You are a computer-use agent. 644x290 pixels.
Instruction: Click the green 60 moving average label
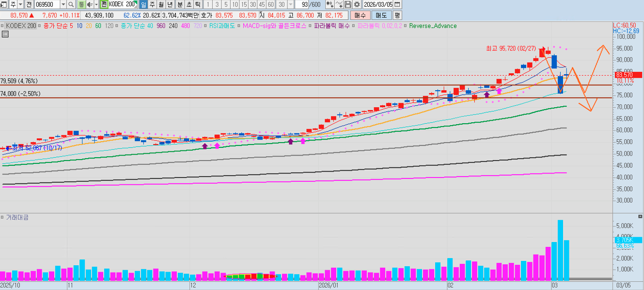(98, 26)
